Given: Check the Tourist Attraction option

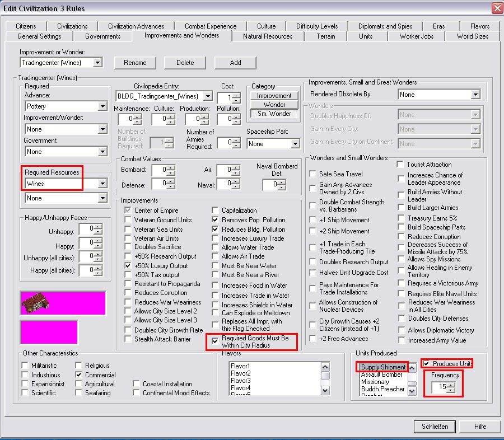Looking at the screenshot, I should (400, 165).
